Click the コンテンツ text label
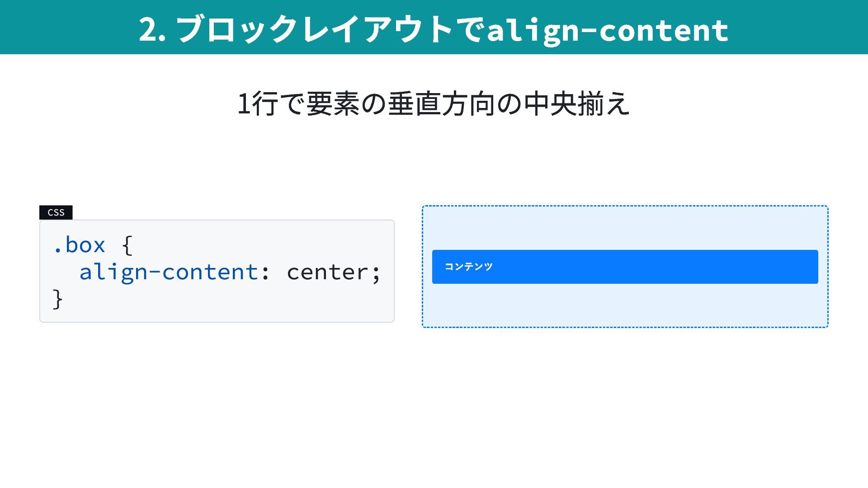Viewport: 868px width, 488px height. [x=468, y=267]
